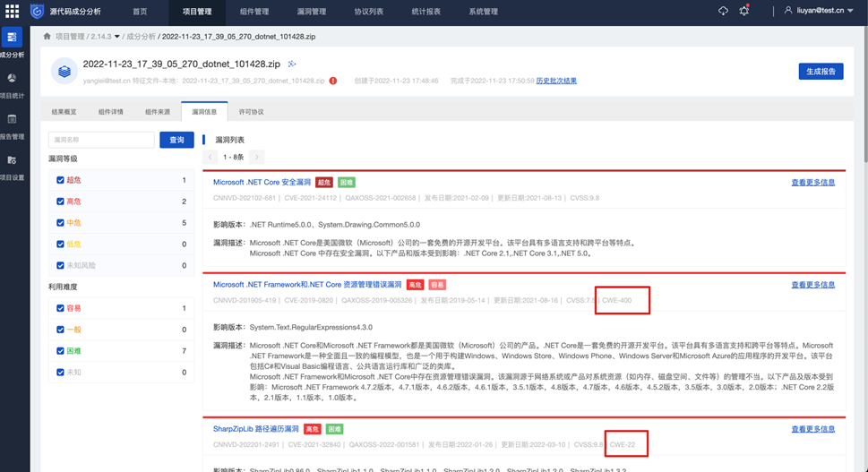The image size is (868, 472).
Task: Go to previous vulnerability page arrow
Action: point(210,157)
